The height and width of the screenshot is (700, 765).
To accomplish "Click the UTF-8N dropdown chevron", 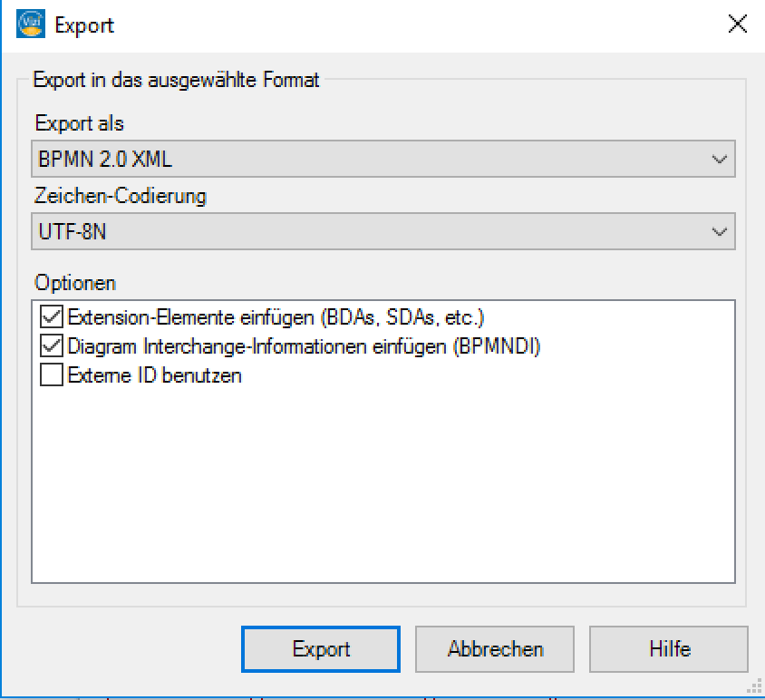I will pos(719,231).
